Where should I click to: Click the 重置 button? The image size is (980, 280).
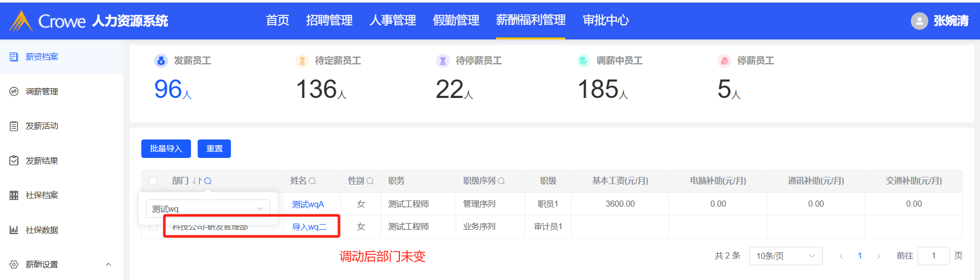point(214,149)
